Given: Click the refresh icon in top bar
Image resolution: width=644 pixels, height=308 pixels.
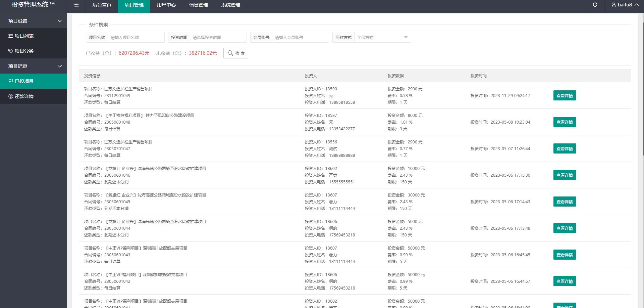Looking at the screenshot, I should tap(595, 5).
